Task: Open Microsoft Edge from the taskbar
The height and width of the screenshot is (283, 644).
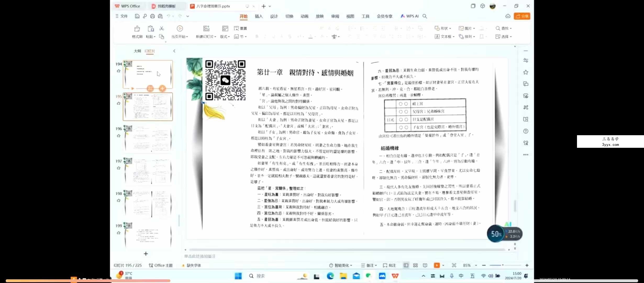Action: 330,276
